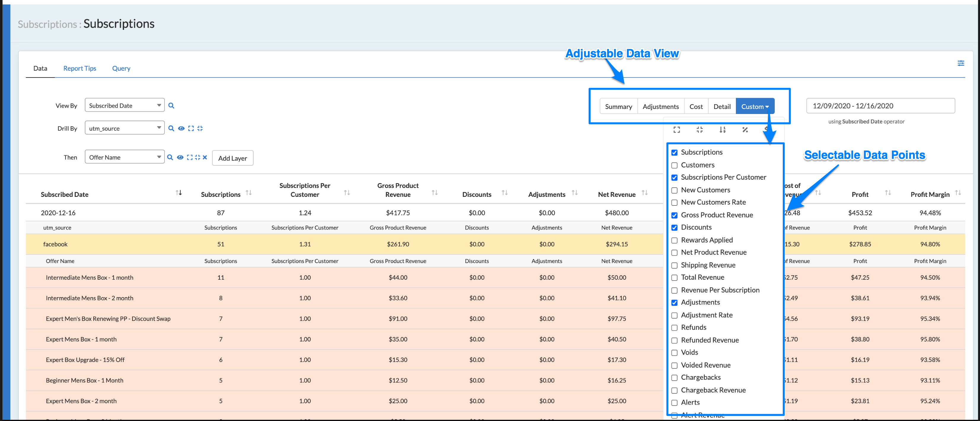Image resolution: width=980 pixels, height=421 pixels.
Task: Click the Add Layer button
Action: coord(233,158)
